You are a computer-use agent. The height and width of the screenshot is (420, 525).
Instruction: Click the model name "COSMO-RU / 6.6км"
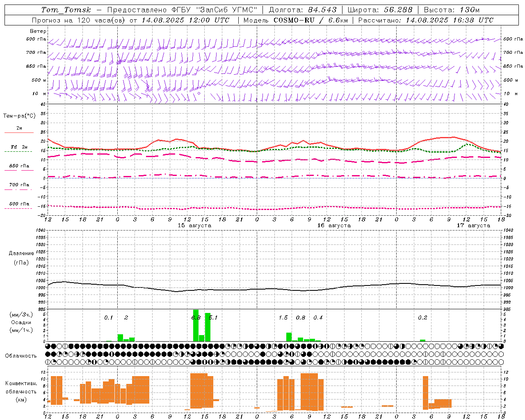pyautogui.click(x=310, y=20)
